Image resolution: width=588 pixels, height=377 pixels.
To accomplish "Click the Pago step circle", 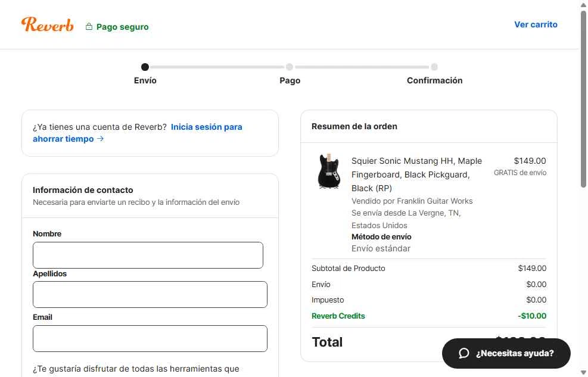I will [x=290, y=67].
